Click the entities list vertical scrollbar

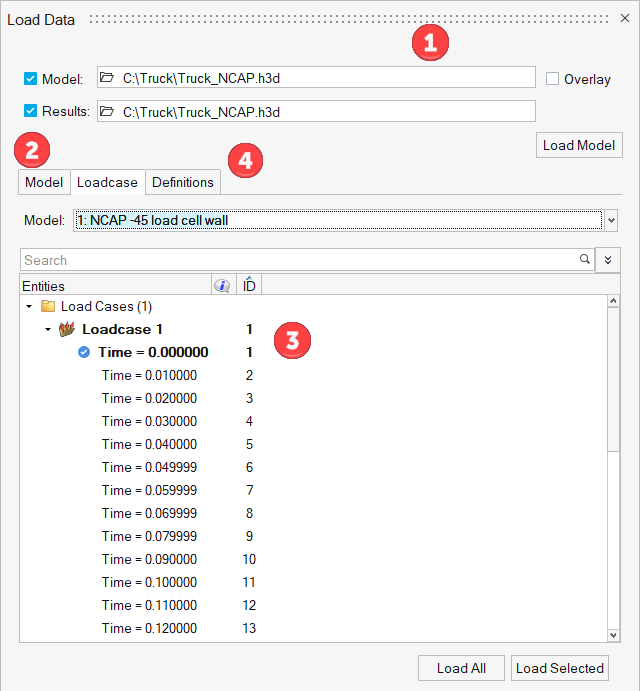[x=614, y=400]
